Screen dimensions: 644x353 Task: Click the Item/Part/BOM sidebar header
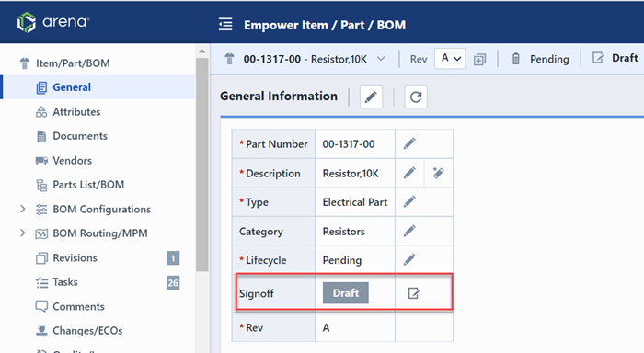[73, 63]
